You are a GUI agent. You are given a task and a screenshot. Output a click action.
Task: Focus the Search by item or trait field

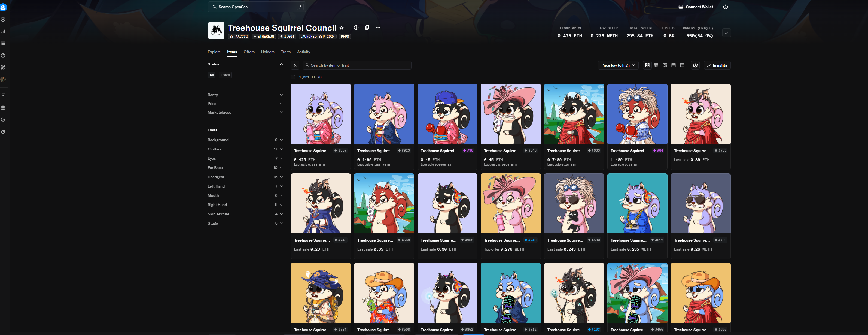point(357,65)
